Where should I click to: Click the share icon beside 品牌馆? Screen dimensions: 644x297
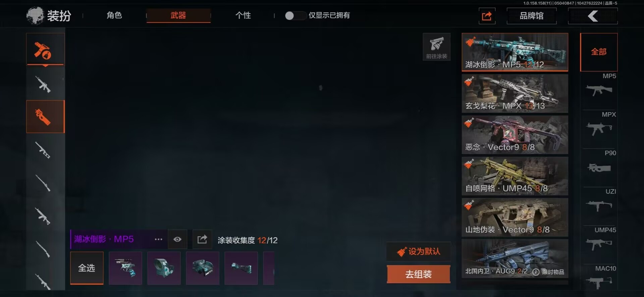[x=487, y=16]
